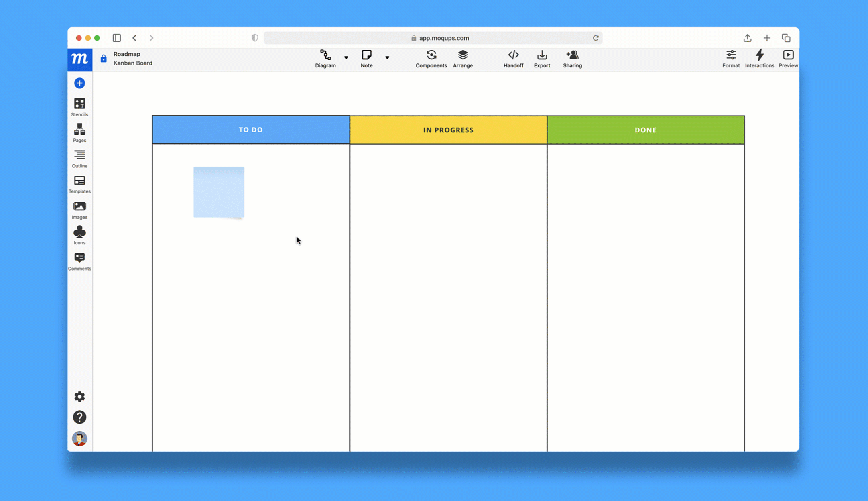
Task: Click the Roadmap Kanban Board title
Action: click(133, 59)
